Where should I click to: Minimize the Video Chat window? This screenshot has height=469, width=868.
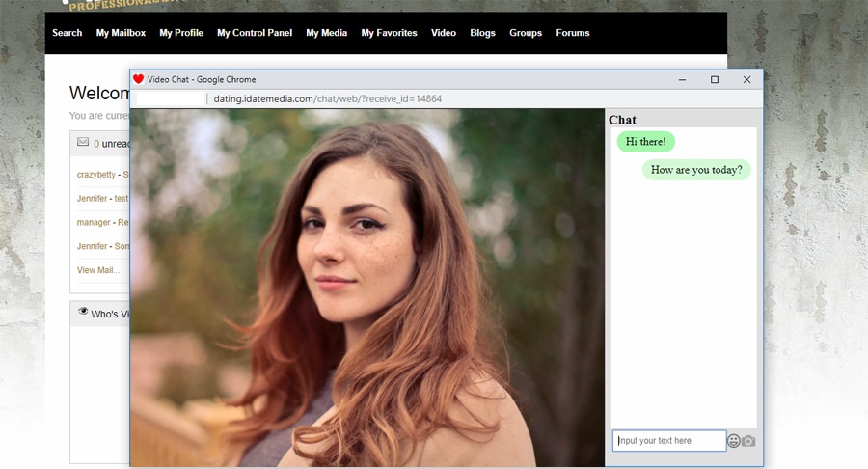click(x=682, y=80)
